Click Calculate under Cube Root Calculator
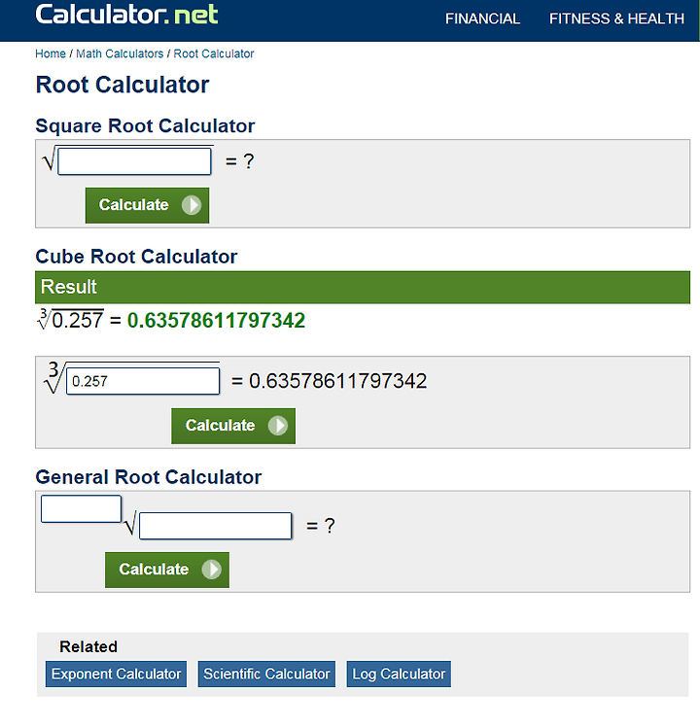 click(233, 426)
